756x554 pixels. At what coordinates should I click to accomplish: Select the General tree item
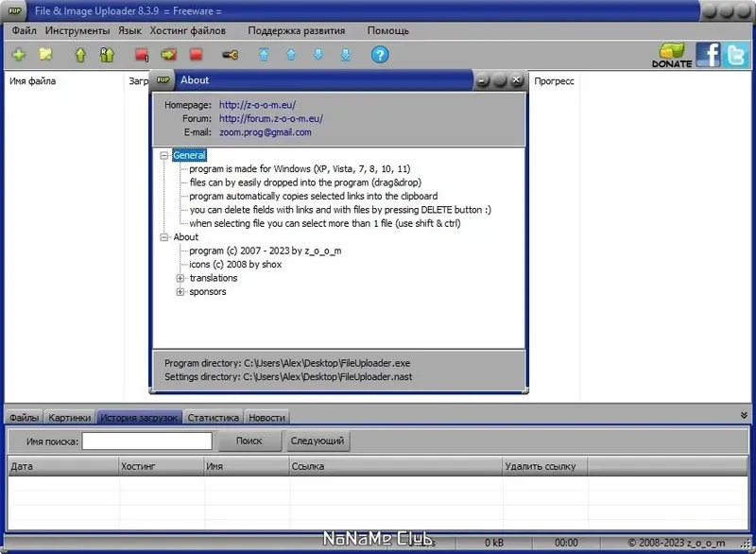click(189, 155)
